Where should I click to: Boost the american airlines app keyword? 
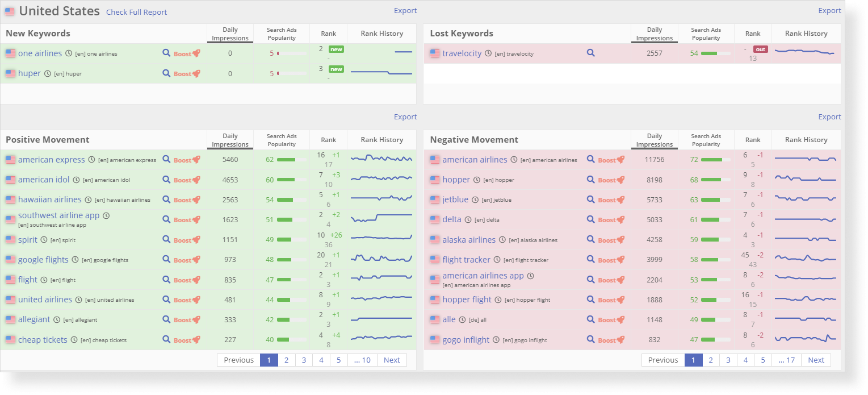pyautogui.click(x=611, y=280)
